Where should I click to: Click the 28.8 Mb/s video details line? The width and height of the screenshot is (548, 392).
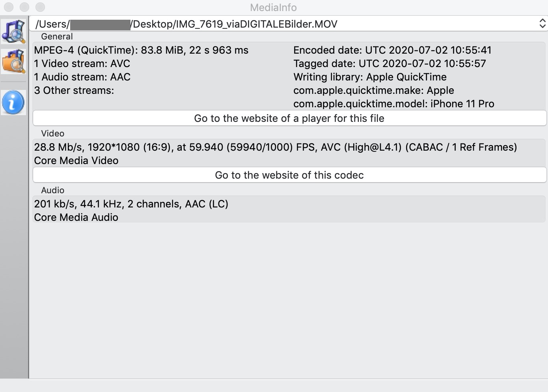click(275, 147)
